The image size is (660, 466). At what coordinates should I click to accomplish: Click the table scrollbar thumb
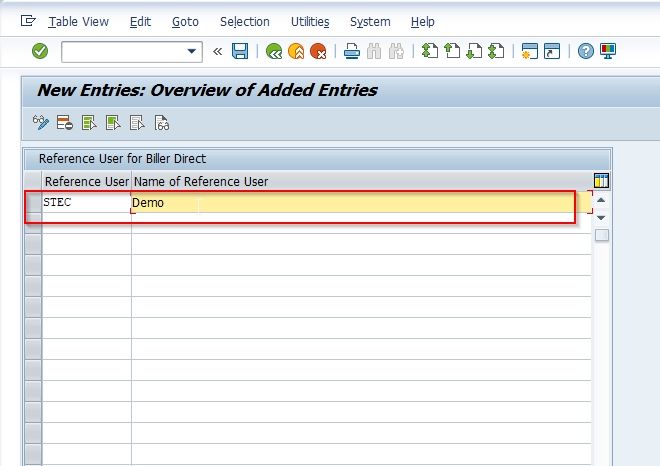click(601, 235)
